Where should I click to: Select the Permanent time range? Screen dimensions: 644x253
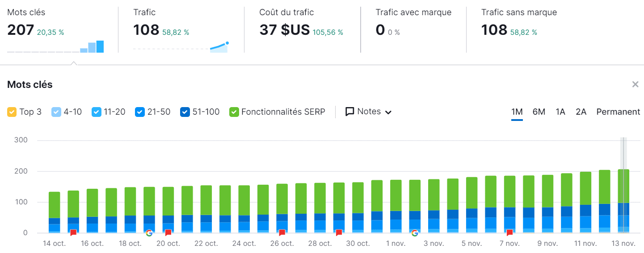pyautogui.click(x=618, y=112)
